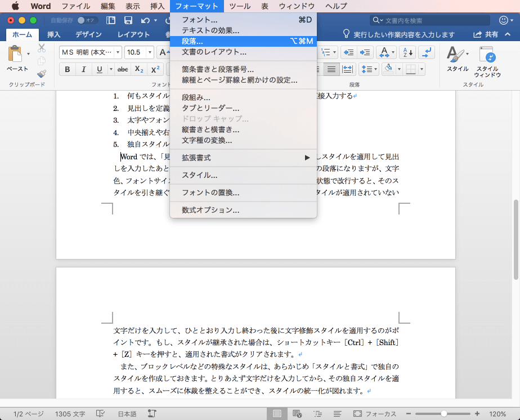Expand the shading color arrow
This screenshot has width=520, height=420.
400,69
